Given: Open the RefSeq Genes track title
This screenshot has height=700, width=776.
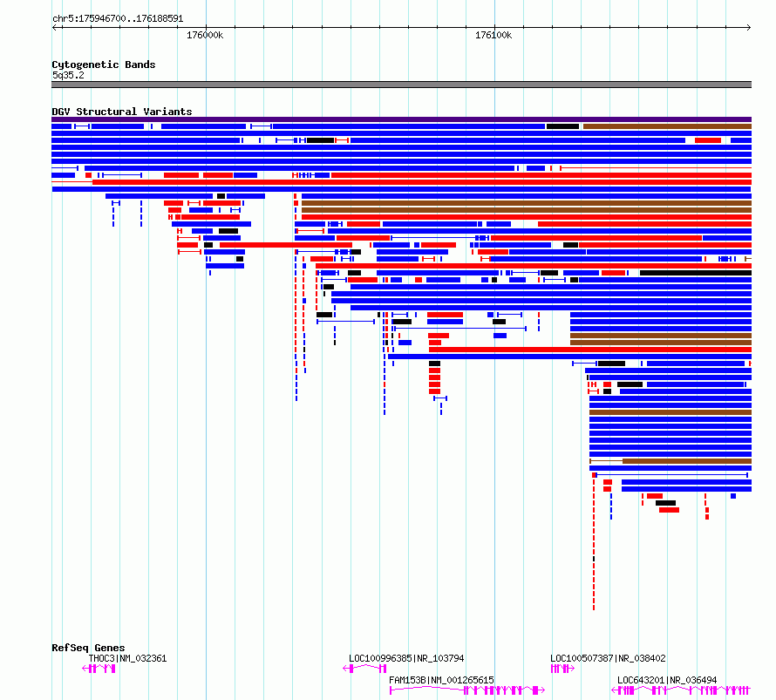Looking at the screenshot, I should point(88,648).
